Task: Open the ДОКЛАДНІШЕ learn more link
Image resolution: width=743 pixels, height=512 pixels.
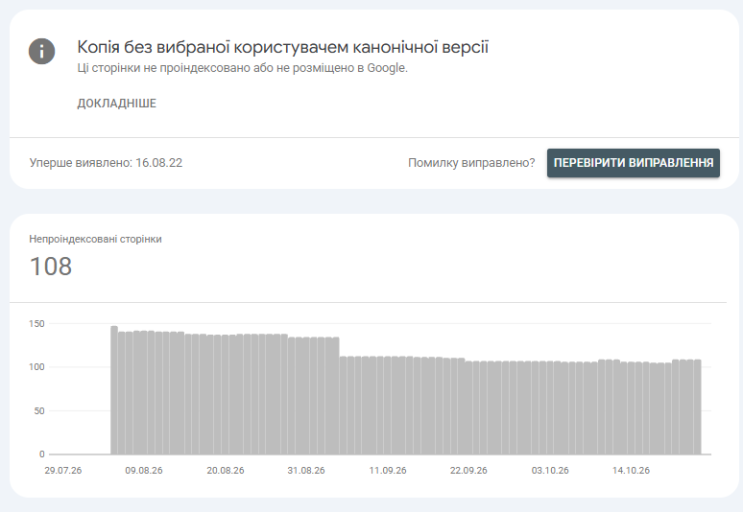Action: 117,103
